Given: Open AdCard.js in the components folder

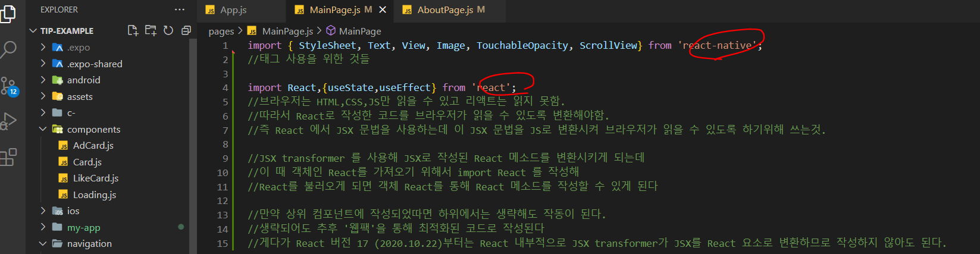Looking at the screenshot, I should (93, 146).
